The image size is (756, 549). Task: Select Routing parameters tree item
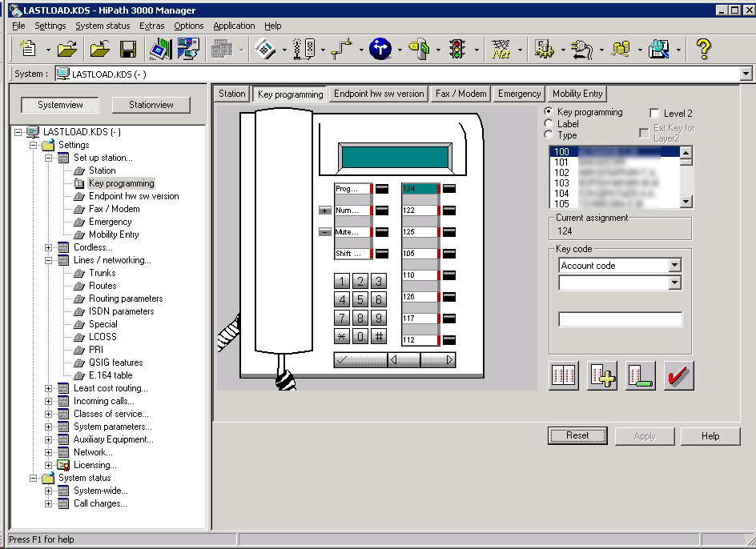pos(126,299)
